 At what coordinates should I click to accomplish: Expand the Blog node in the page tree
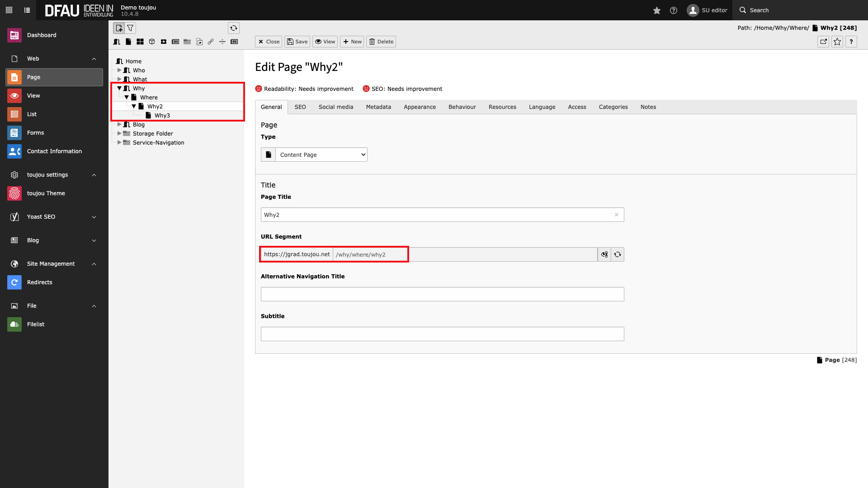[119, 124]
